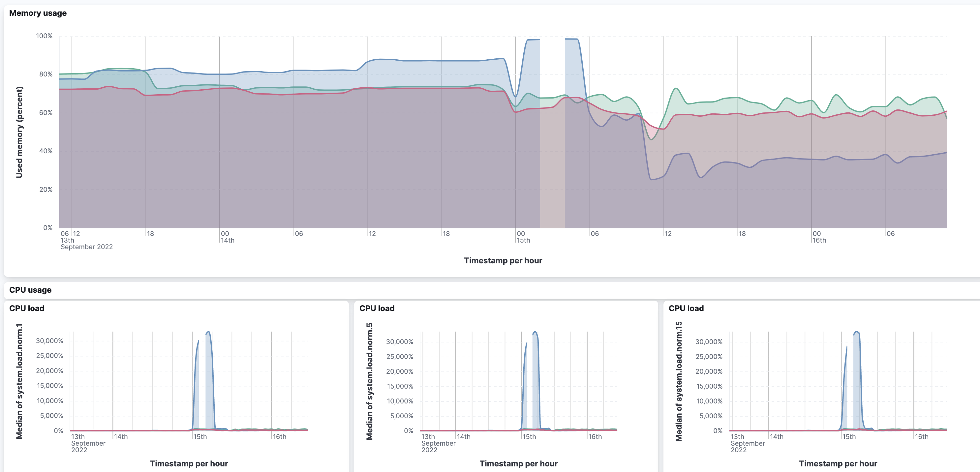The image size is (980, 472).
Task: Click the 16th date marker on memory chart
Action: coord(819,240)
